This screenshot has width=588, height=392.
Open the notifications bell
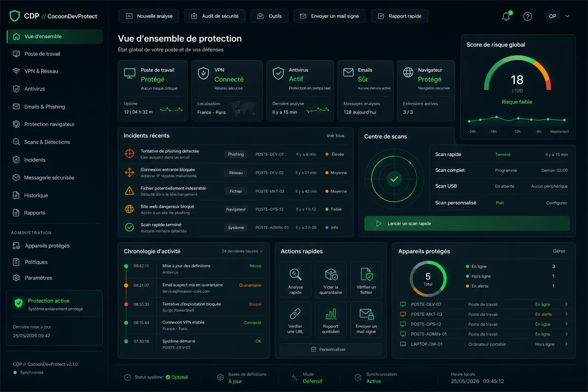pyautogui.click(x=506, y=17)
